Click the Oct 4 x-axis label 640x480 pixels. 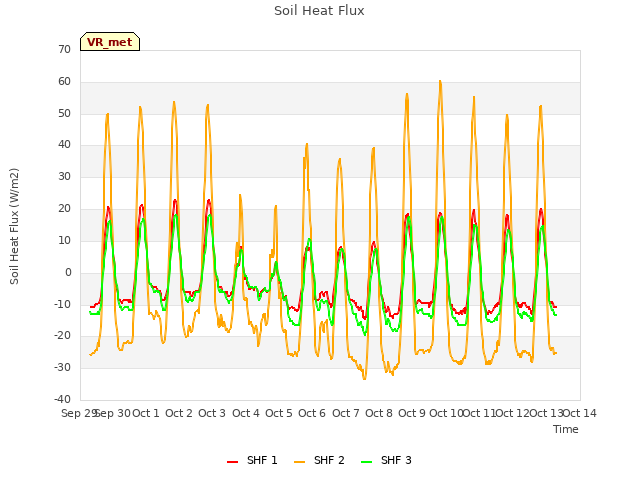246,413
